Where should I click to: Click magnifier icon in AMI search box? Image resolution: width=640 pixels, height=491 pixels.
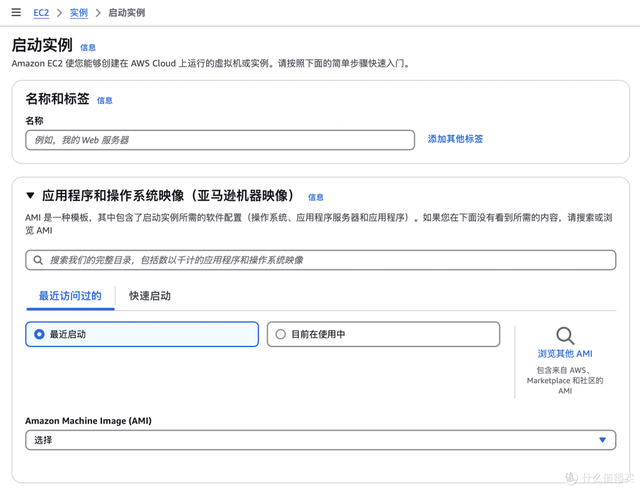pos(38,260)
